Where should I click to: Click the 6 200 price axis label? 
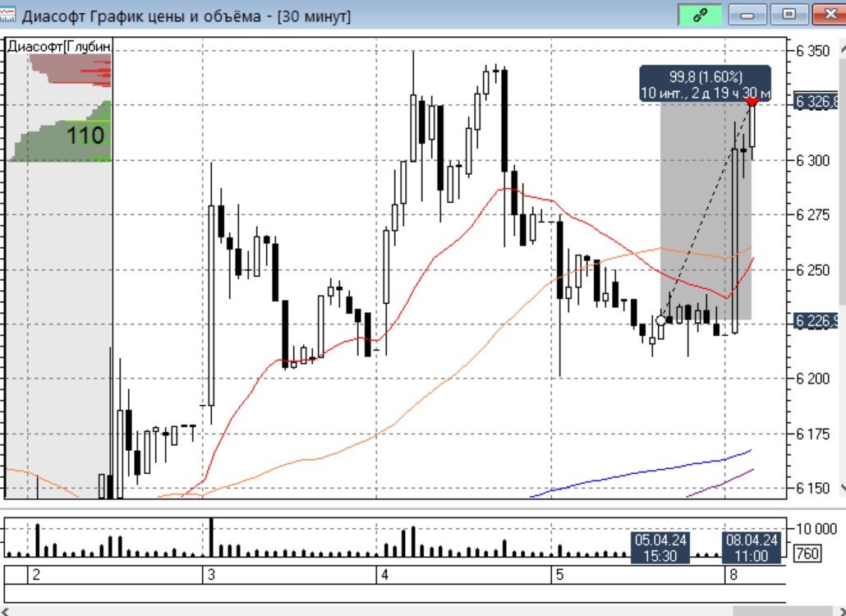(x=813, y=379)
